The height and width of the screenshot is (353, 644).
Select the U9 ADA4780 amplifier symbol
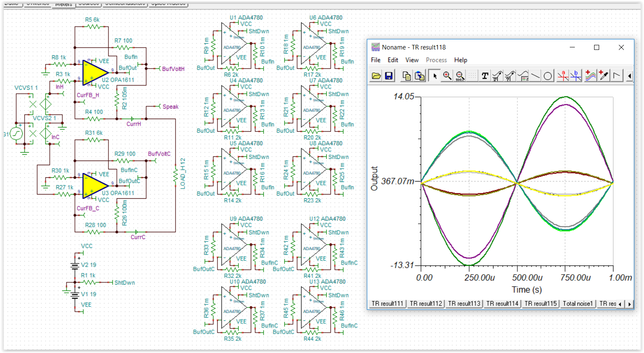233,244
